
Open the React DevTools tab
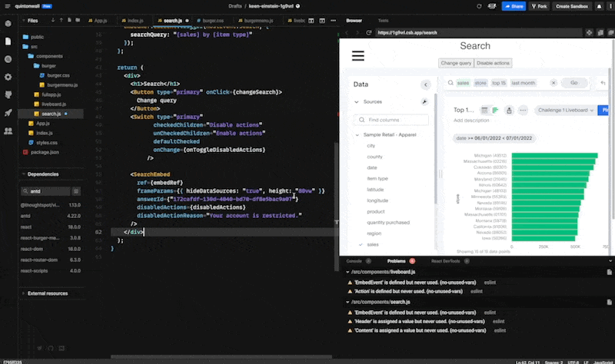point(446,261)
